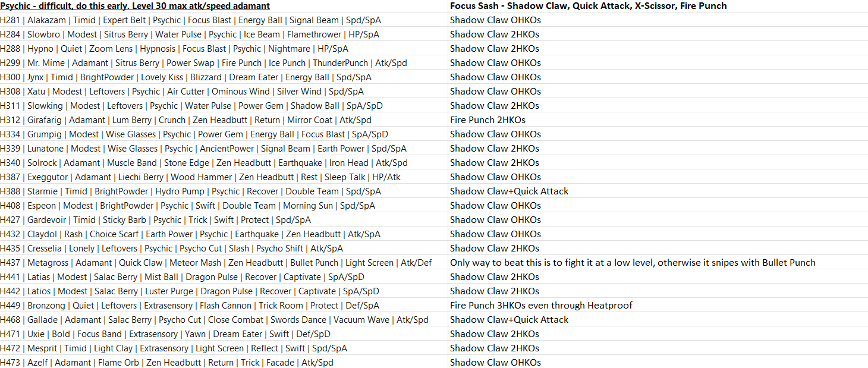Click the Fire Punch 3HKOs Heatproof cell
Image resolution: width=868 pixels, height=368 pixels.
(x=541, y=306)
